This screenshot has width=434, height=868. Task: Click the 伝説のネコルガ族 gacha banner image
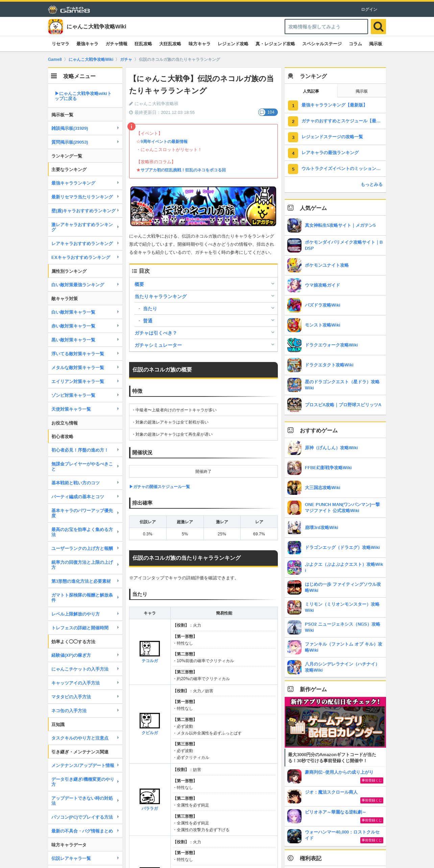point(203,206)
